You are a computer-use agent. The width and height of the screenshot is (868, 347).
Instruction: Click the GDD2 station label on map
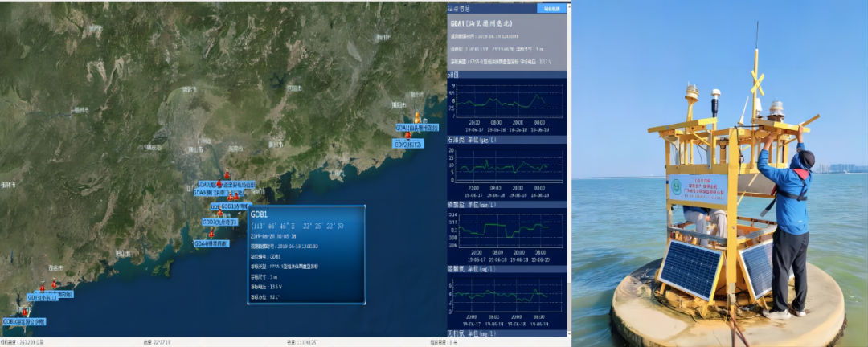219,222
